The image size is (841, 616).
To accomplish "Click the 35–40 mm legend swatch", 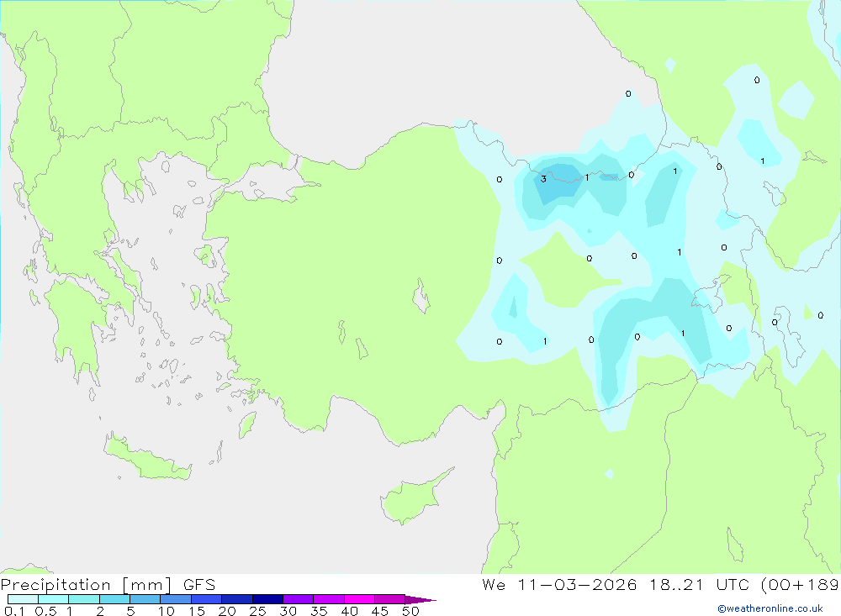I will tap(329, 599).
